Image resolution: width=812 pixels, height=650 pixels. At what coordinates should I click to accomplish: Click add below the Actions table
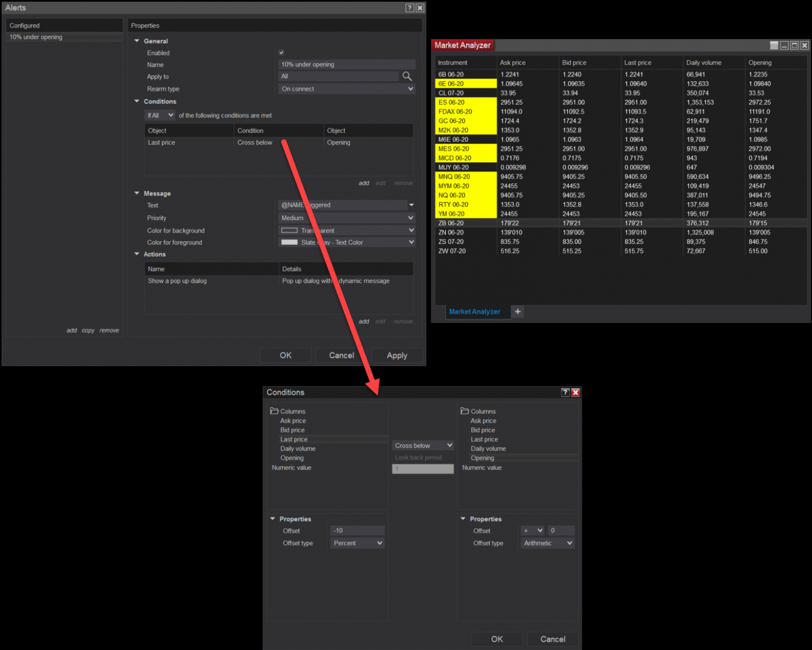click(364, 322)
